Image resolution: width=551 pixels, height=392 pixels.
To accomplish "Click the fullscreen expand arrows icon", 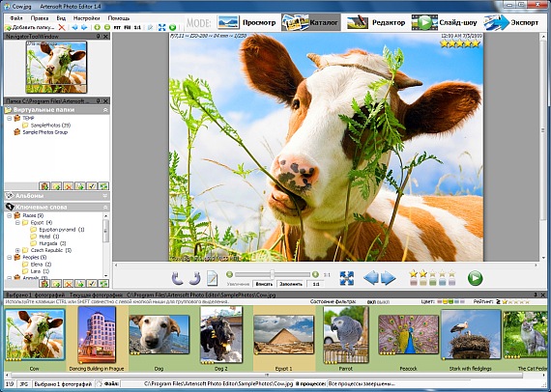I will click(x=347, y=278).
